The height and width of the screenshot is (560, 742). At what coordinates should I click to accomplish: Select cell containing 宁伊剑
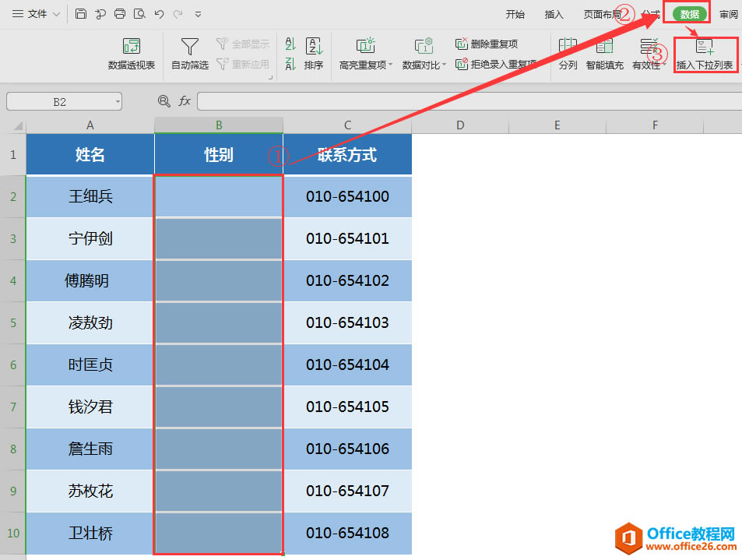[x=90, y=238]
